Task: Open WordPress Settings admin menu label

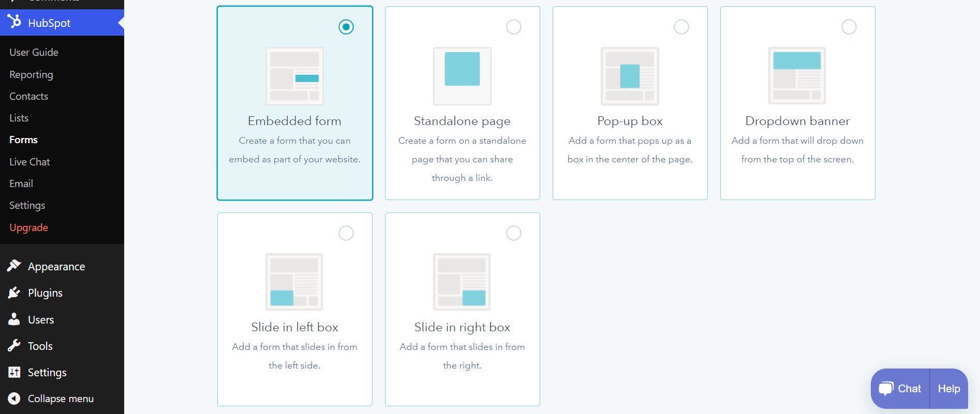Action: pyautogui.click(x=47, y=373)
